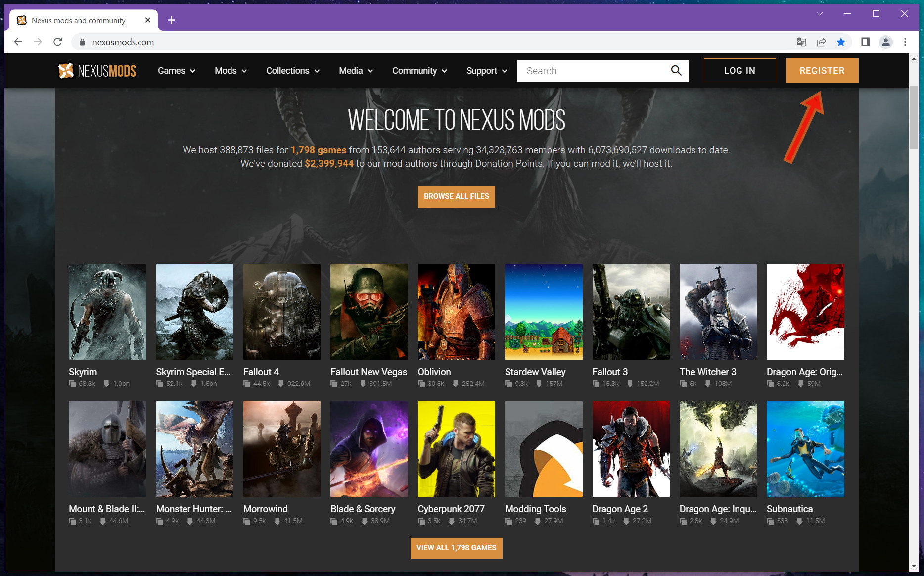Image resolution: width=924 pixels, height=576 pixels.
Task: Click Stardew Valley mod count icon
Action: (x=508, y=384)
